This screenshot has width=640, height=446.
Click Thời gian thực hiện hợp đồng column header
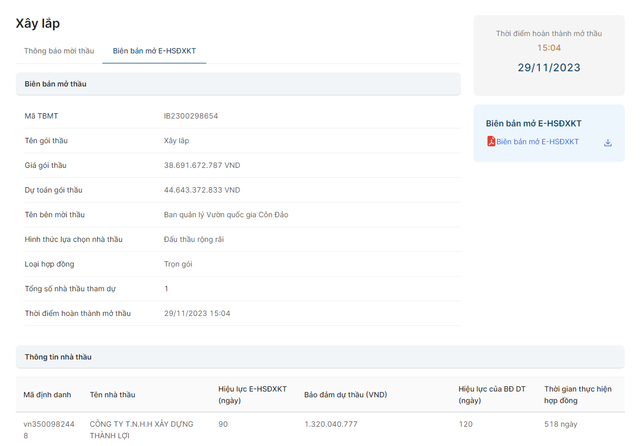pyautogui.click(x=577, y=394)
